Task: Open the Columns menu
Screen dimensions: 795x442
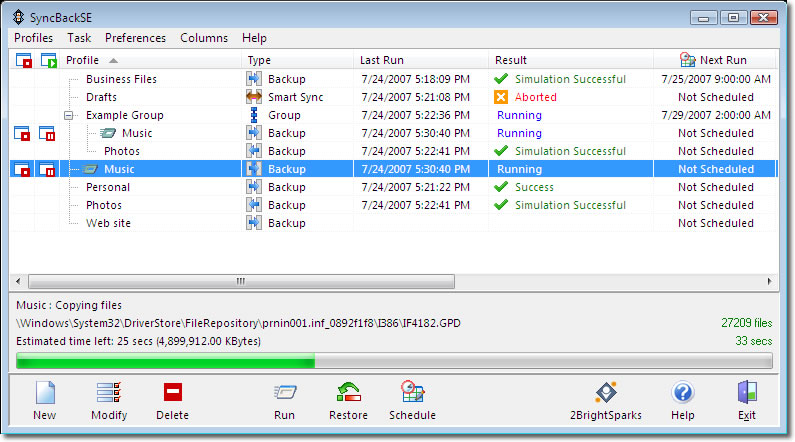Action: [204, 38]
